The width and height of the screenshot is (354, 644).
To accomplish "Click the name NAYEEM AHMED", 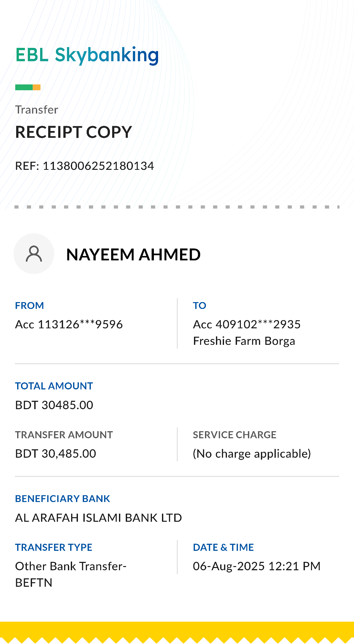I will pos(133,255).
